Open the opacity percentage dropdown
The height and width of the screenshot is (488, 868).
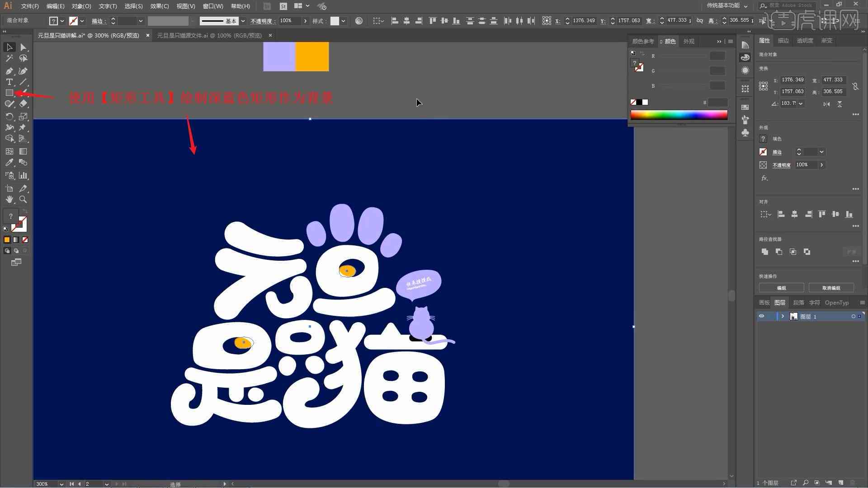coord(305,21)
